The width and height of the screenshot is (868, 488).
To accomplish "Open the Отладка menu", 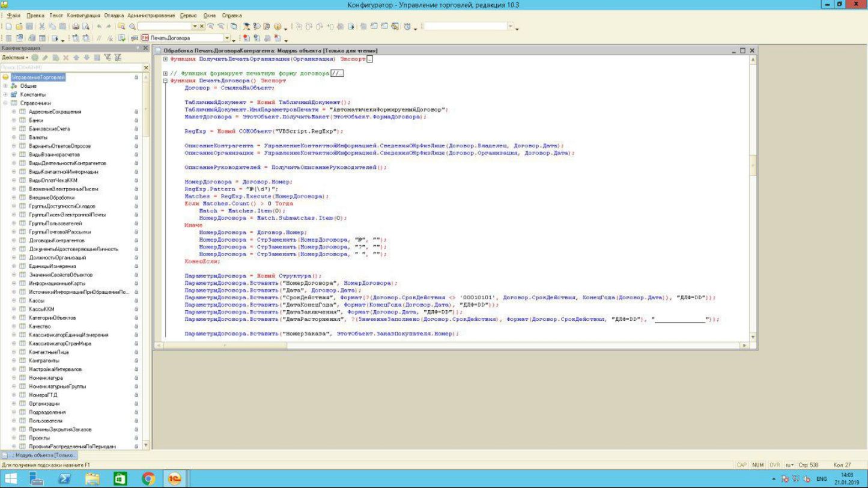I will [x=114, y=15].
